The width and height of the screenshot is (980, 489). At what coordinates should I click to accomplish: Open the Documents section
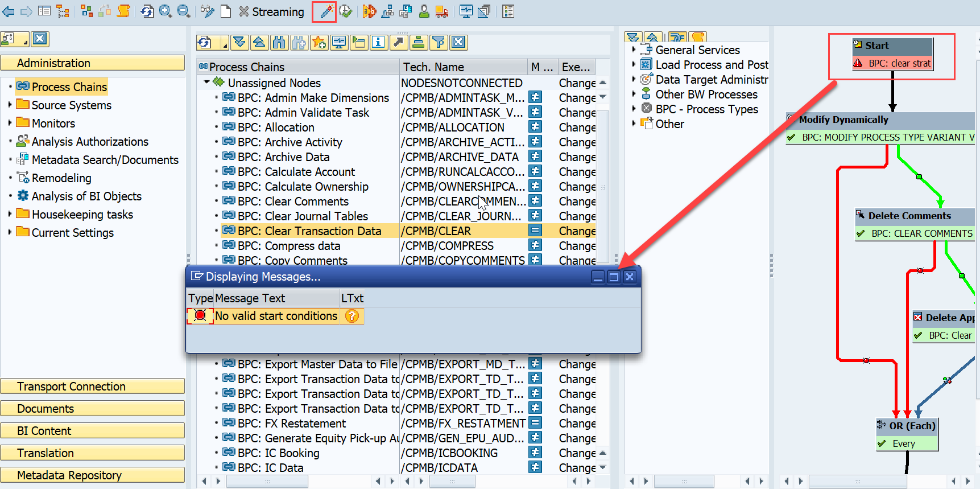click(93, 408)
